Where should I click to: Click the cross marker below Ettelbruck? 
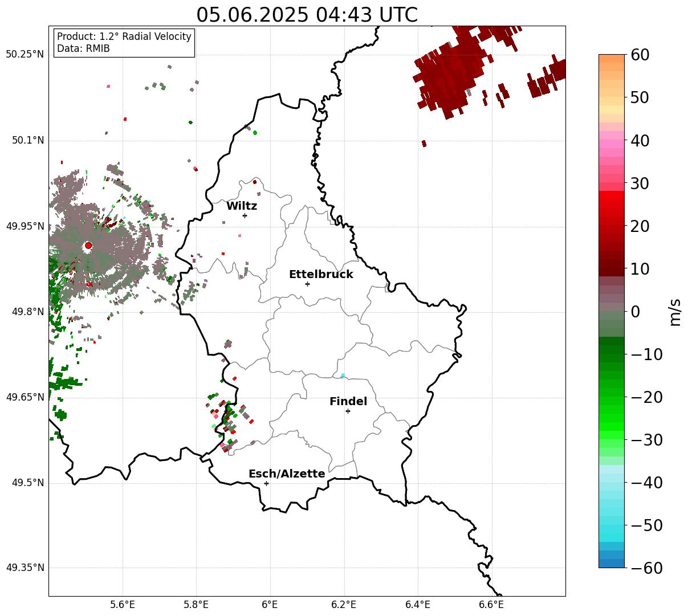click(307, 284)
